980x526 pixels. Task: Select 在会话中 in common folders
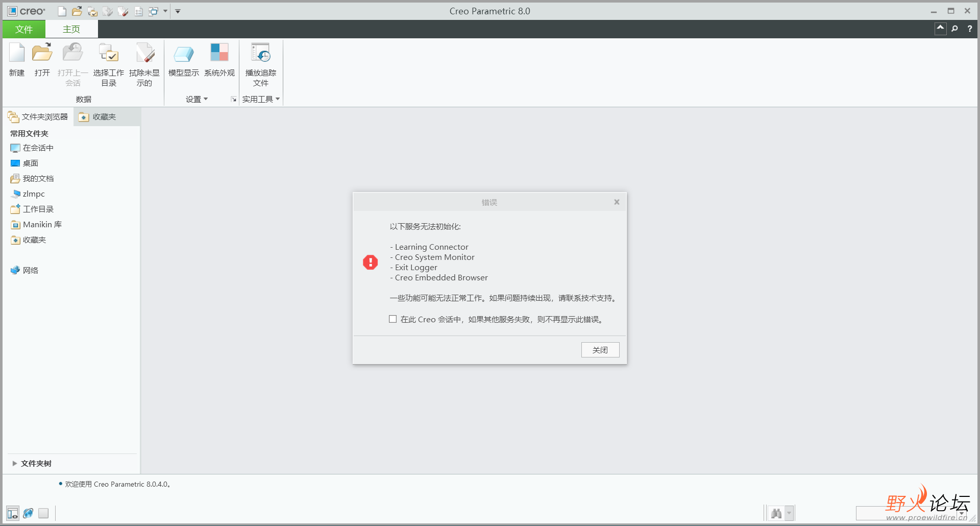pyautogui.click(x=32, y=148)
